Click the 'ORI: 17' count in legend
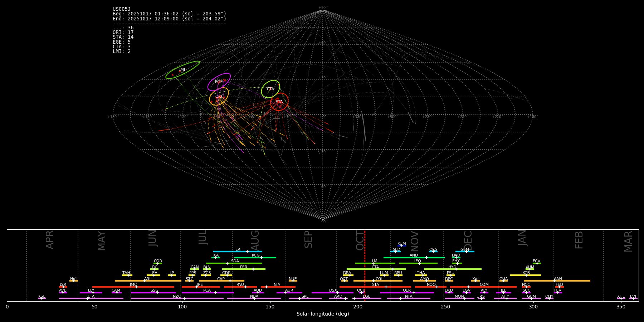The height and width of the screenshot is (322, 644). [x=123, y=33]
